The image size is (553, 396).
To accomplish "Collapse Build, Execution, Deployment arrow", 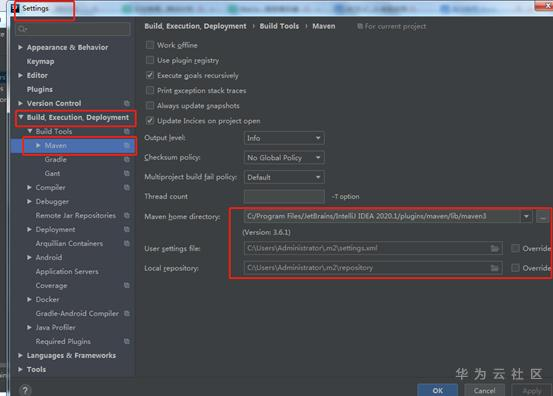I will (x=20, y=117).
